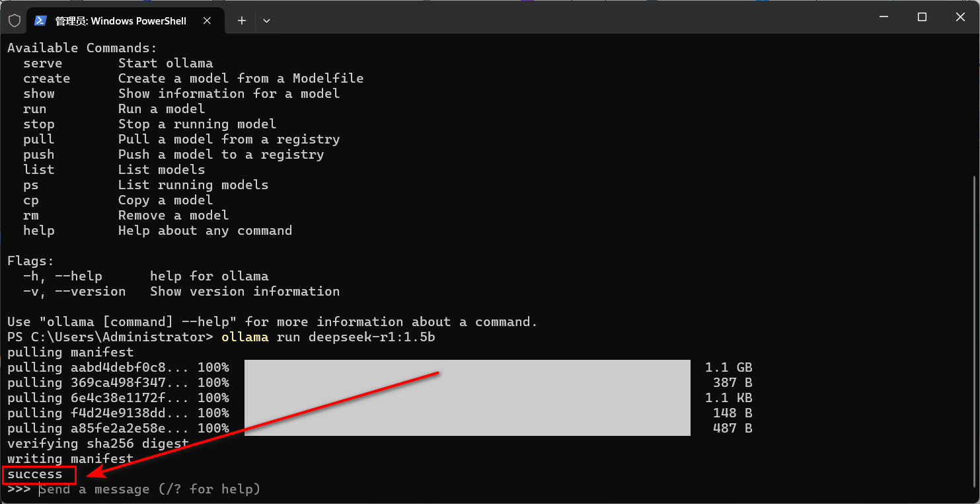Image resolution: width=980 pixels, height=504 pixels.
Task: Close the PowerShell window
Action: click(961, 17)
